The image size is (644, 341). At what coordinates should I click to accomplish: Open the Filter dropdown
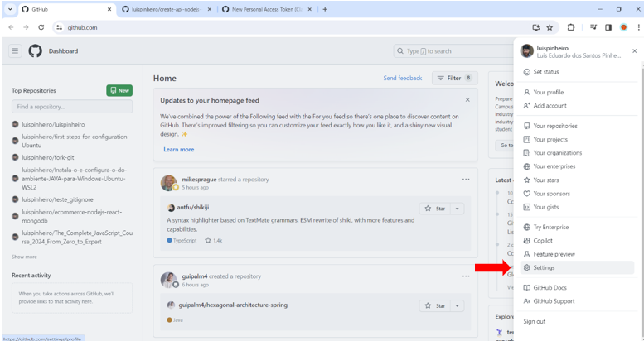coord(455,78)
